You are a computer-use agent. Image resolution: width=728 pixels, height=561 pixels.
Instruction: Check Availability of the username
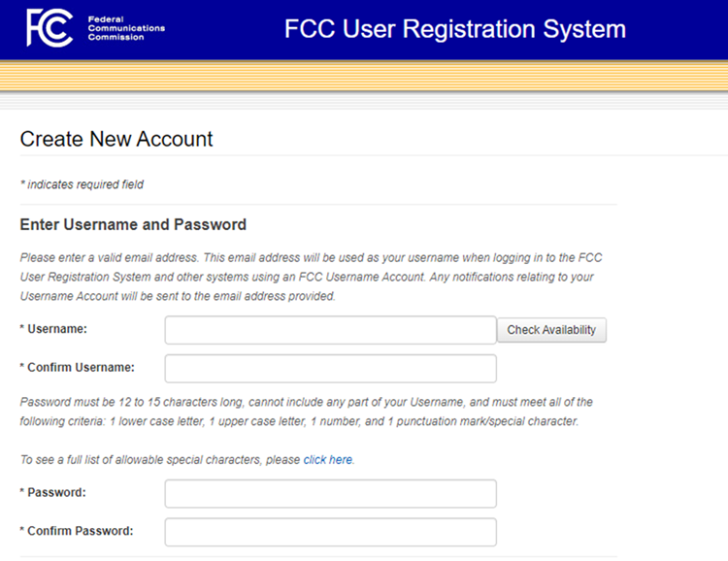point(551,330)
